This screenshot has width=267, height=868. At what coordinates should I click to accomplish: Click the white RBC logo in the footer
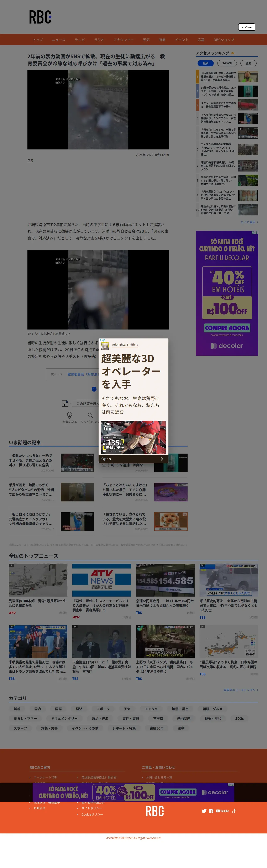[155, 811]
